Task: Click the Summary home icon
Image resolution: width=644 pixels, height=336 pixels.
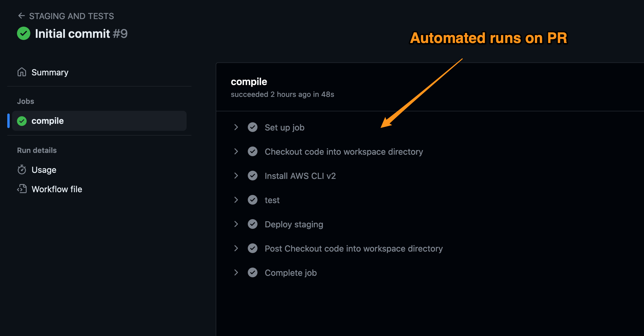Action: 22,72
